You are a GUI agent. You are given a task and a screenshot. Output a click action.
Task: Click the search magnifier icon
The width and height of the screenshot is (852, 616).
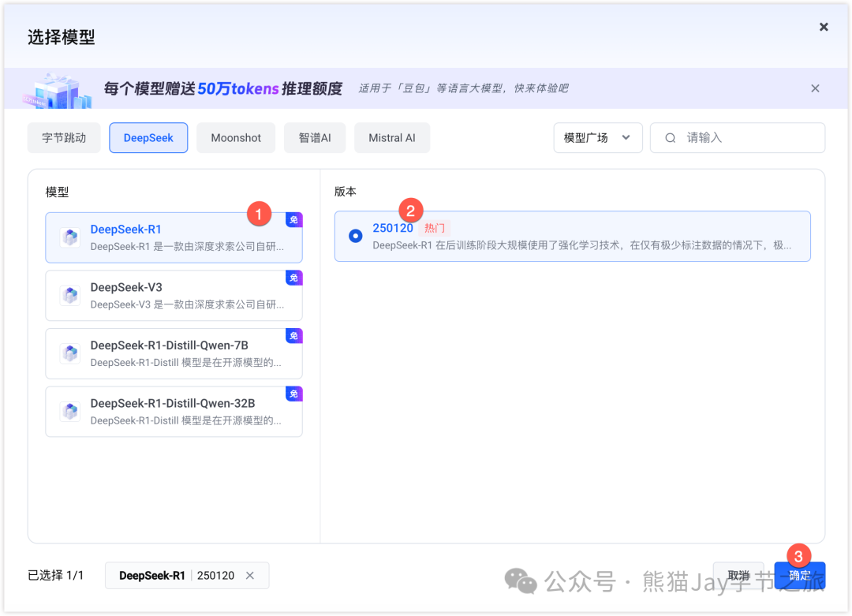pos(671,138)
